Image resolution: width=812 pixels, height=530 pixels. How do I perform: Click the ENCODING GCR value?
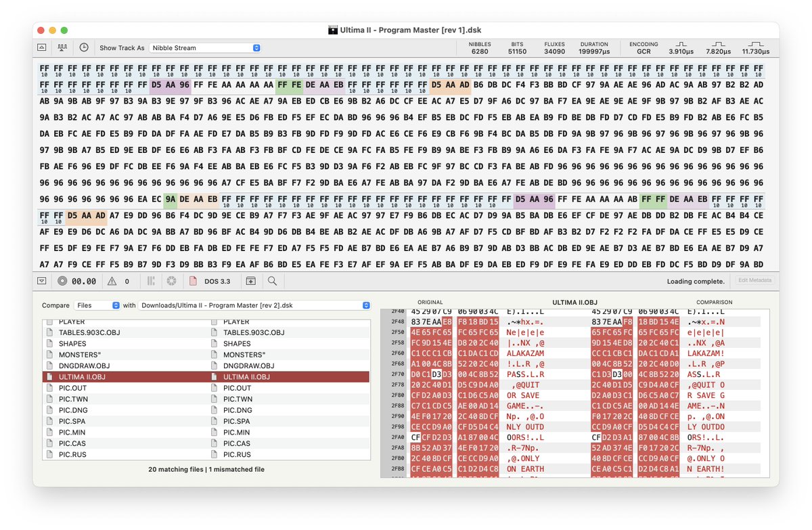[x=643, y=51]
